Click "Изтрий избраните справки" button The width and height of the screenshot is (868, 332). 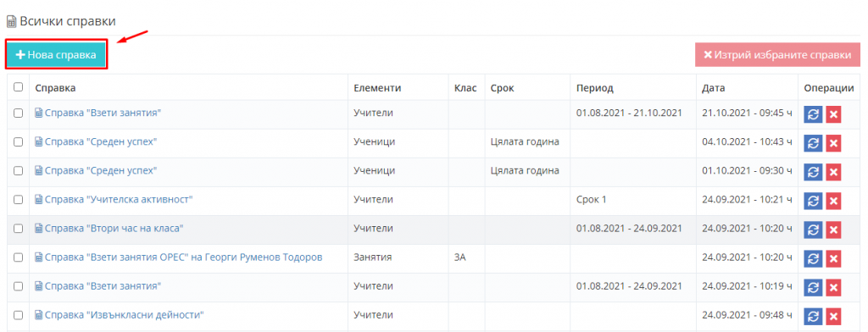[x=777, y=55]
